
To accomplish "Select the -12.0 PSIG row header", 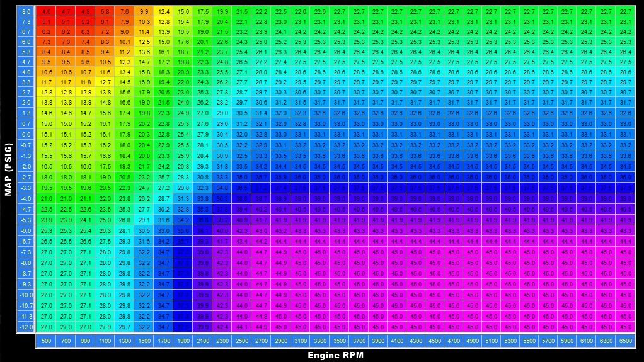I will 25,327.
